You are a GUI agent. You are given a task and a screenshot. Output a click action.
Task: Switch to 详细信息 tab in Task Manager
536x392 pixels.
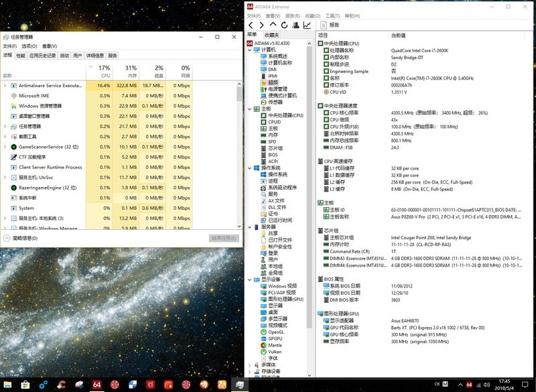(95, 56)
